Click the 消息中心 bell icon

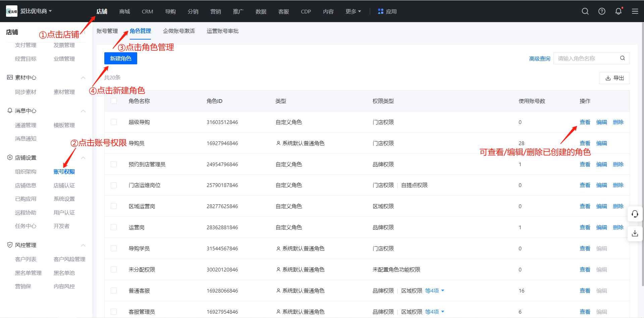pyautogui.click(x=10, y=111)
